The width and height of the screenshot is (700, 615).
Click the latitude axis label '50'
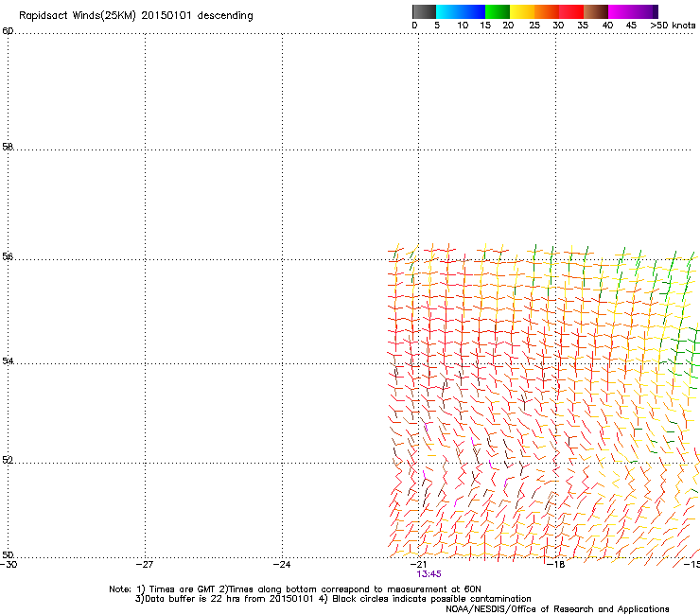(x=8, y=555)
